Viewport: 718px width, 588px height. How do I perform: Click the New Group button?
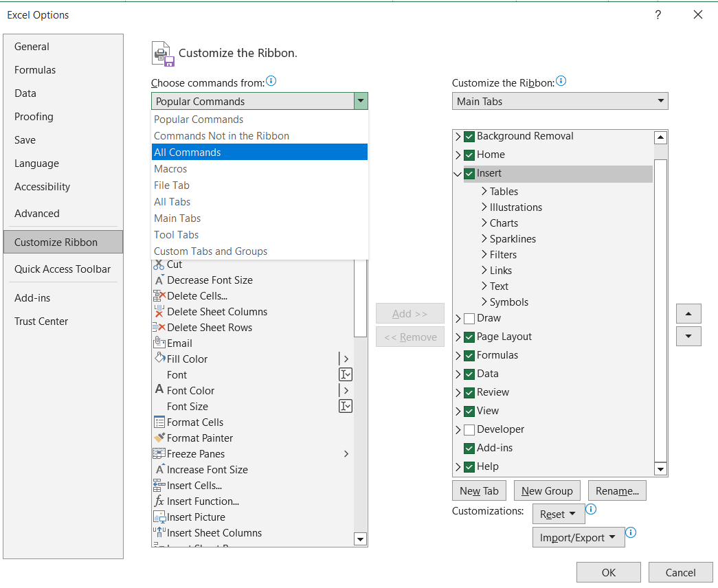click(547, 491)
